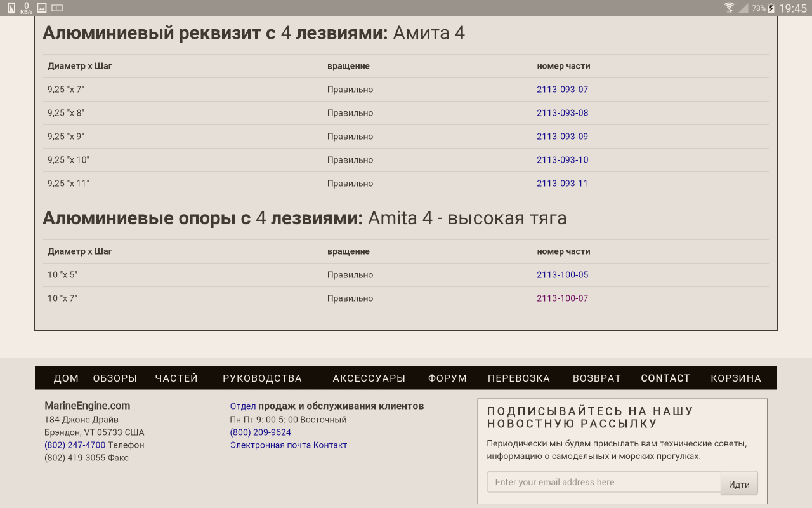812x508 pixels.
Task: Open КОРЗИНА cart menu item
Action: [736, 378]
